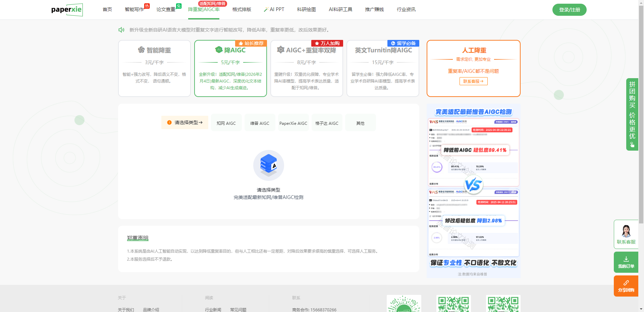Viewport: 644px width, 312px height.
Task: Open the 智能写作 nav item
Action: tap(134, 9)
